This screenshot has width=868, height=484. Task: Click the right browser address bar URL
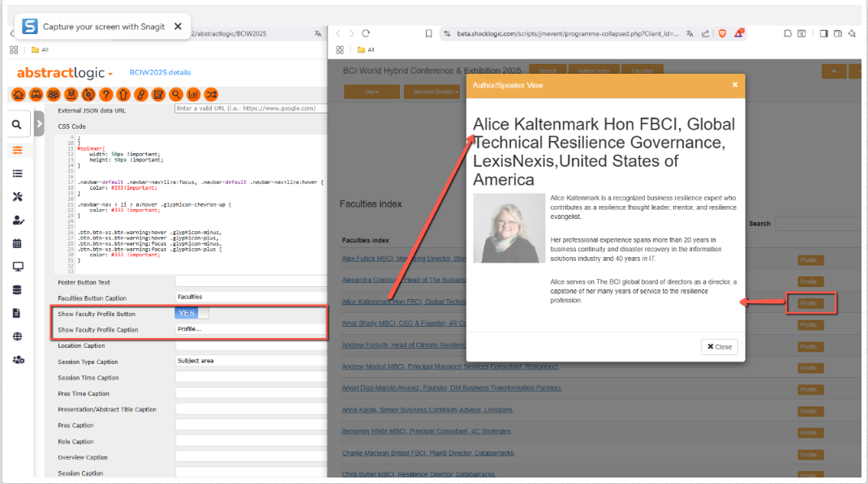(567, 34)
